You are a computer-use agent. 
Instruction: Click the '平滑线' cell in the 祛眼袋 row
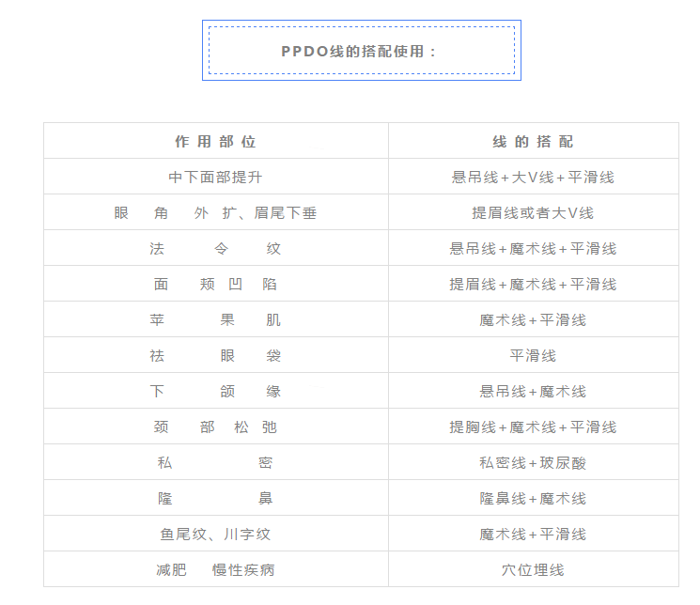coord(533,356)
